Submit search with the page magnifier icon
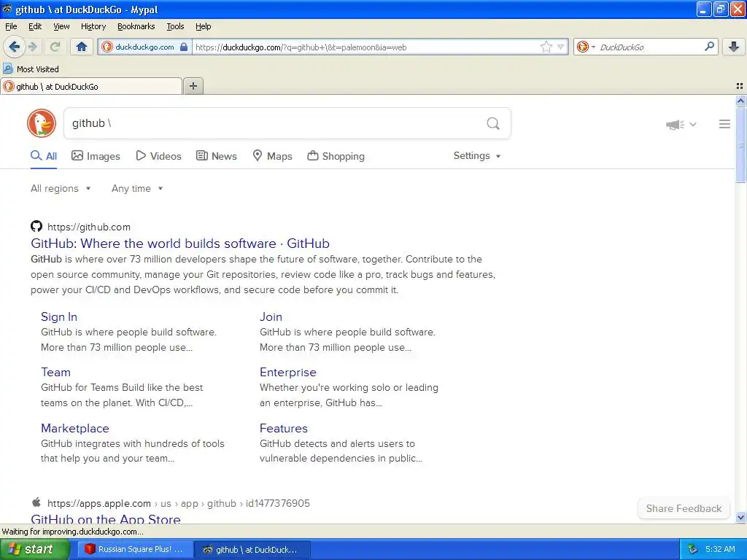This screenshot has width=747, height=560. click(493, 124)
